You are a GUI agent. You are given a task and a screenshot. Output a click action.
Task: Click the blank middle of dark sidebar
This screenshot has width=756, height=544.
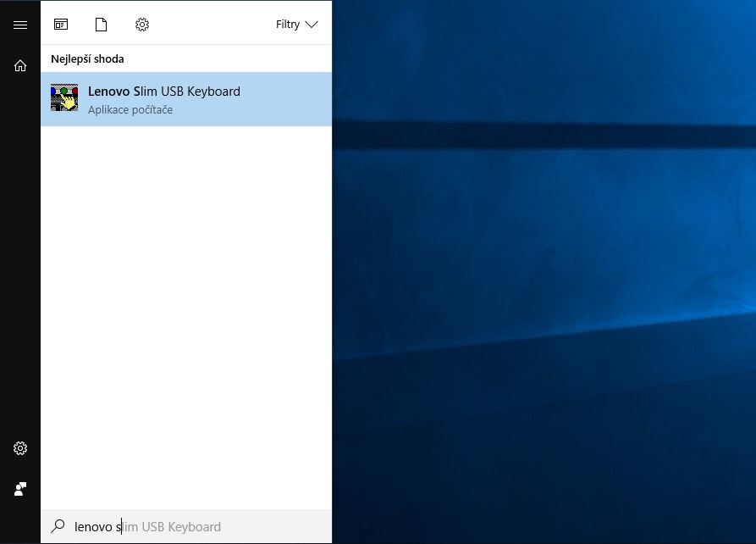tap(20, 254)
